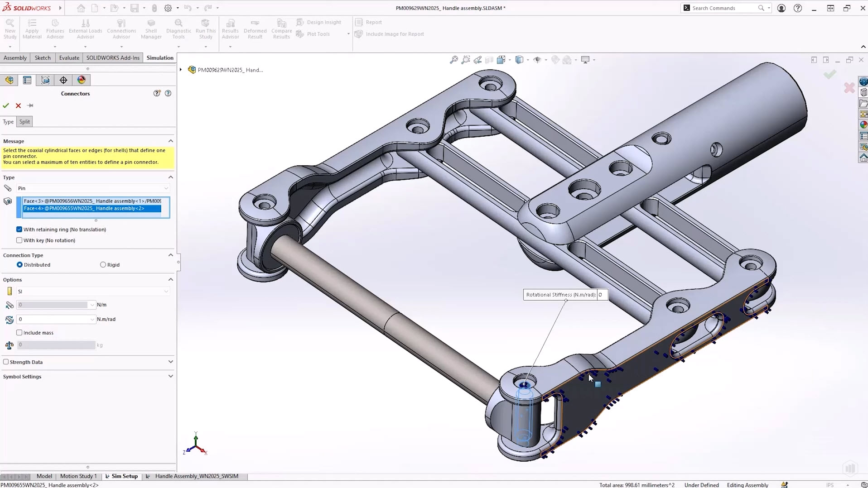
Task: Open the PropertyManager tab icon
Action: click(x=27, y=80)
